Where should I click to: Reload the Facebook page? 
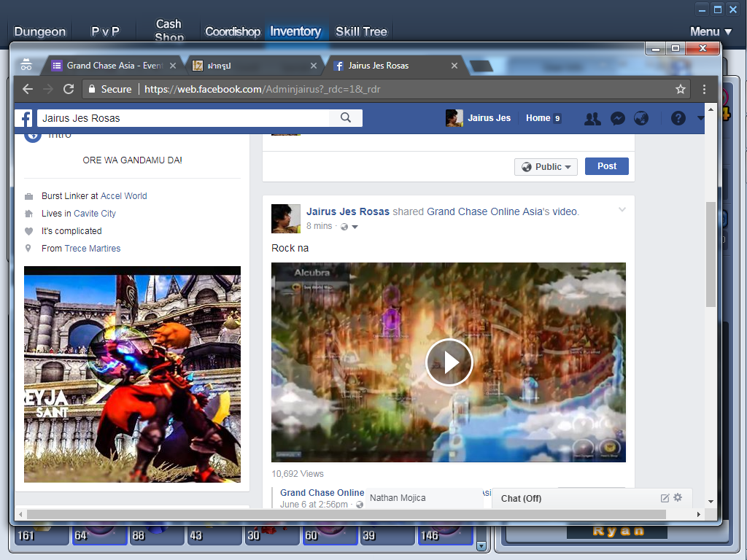click(x=69, y=89)
